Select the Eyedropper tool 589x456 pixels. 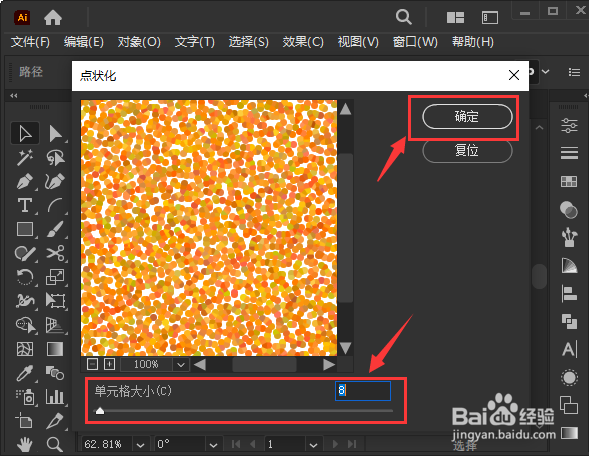(25, 373)
